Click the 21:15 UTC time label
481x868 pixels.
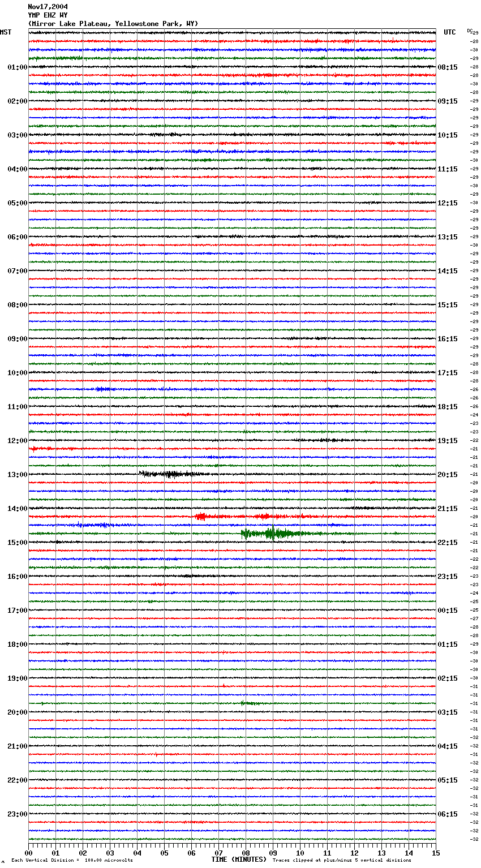[x=448, y=509]
